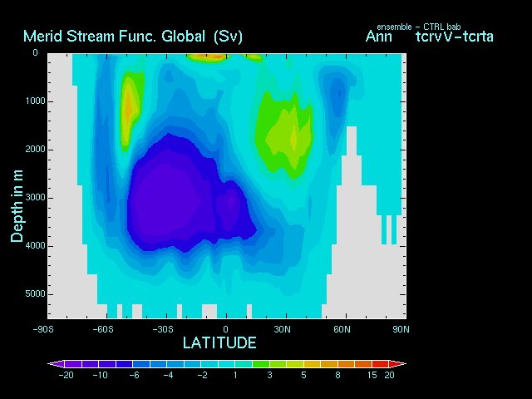
Task: Click the 'ensemble - CTRL bab' label
Action: tap(419, 27)
